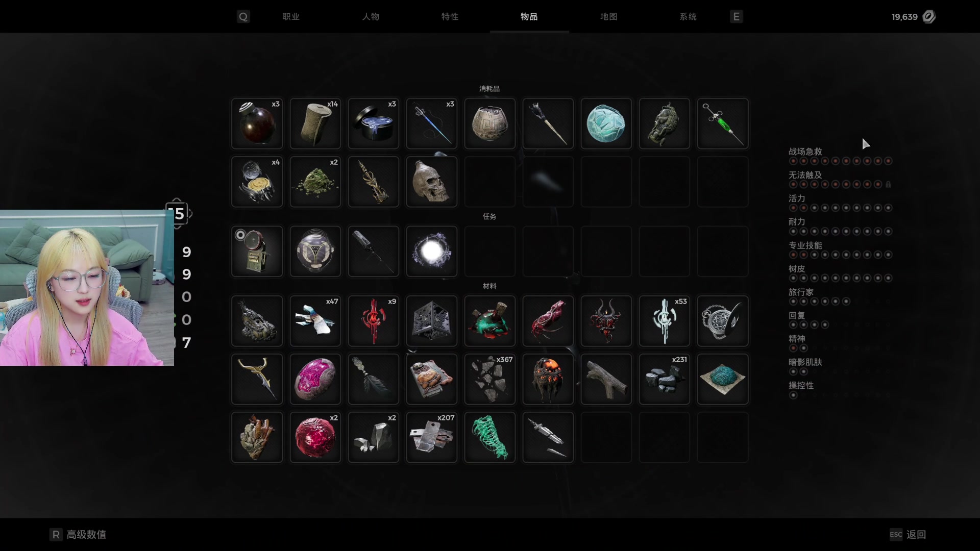Click the E next tab key icon
Screen dimensions: 980x551
736,17
